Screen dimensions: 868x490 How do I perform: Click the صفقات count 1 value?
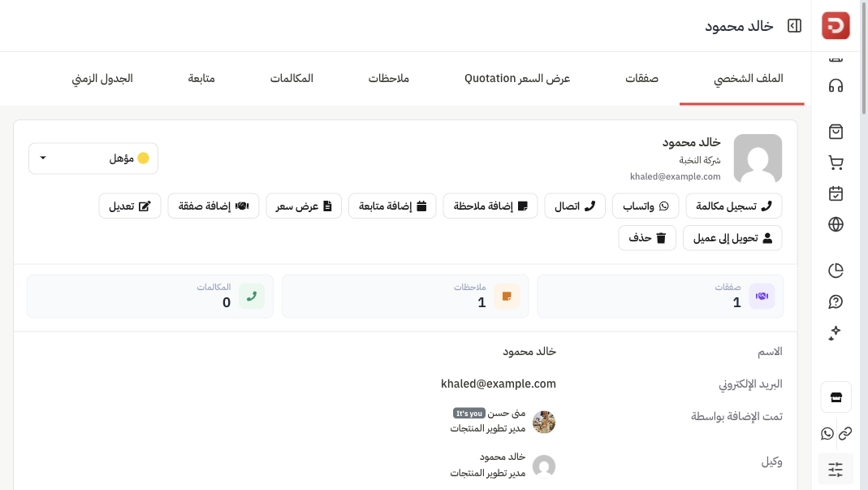pyautogui.click(x=736, y=302)
